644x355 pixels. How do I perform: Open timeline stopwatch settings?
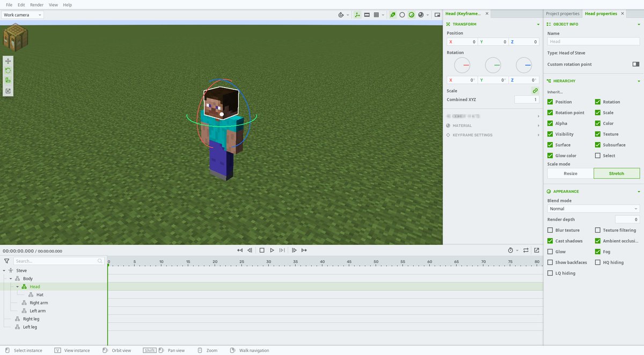coord(510,250)
